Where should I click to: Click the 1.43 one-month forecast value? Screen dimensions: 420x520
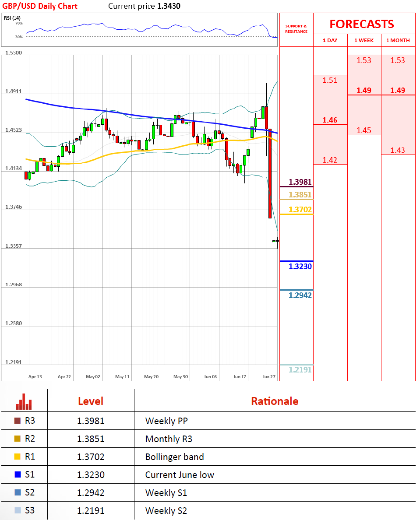pyautogui.click(x=397, y=150)
